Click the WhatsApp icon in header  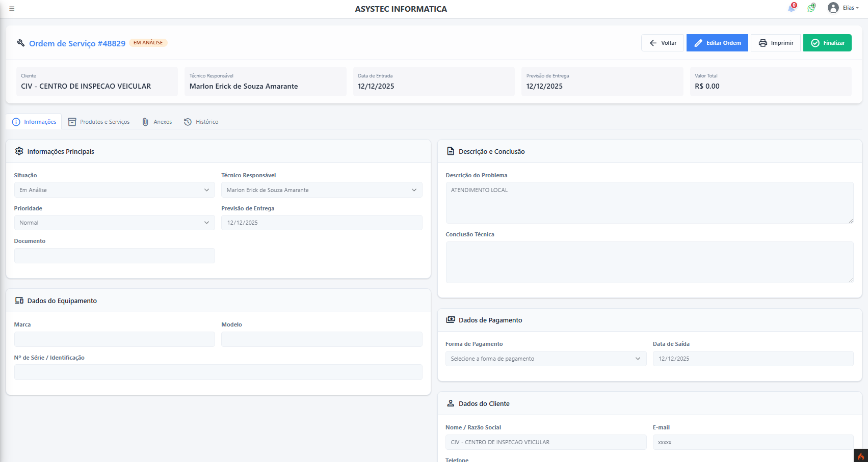pos(811,8)
